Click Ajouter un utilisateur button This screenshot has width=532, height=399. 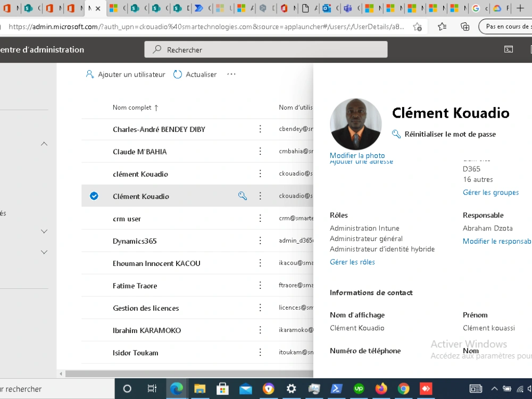(x=126, y=74)
